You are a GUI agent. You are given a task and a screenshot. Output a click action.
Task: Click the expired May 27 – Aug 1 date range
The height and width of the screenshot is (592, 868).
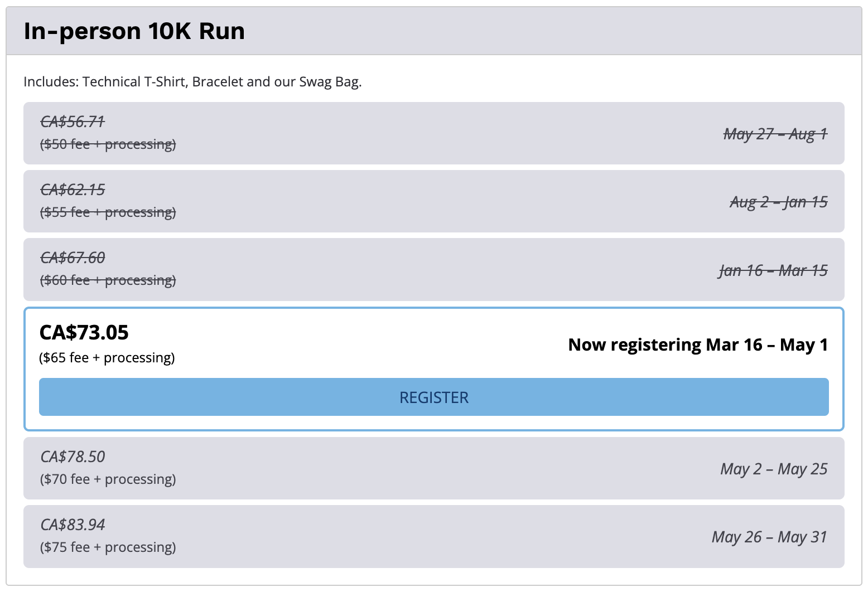(x=775, y=134)
